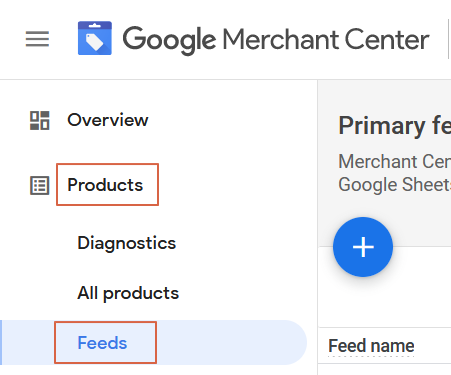Viewport: 451px width, 375px height.
Task: Sort by the Feed name column header
Action: pyautogui.click(x=371, y=346)
